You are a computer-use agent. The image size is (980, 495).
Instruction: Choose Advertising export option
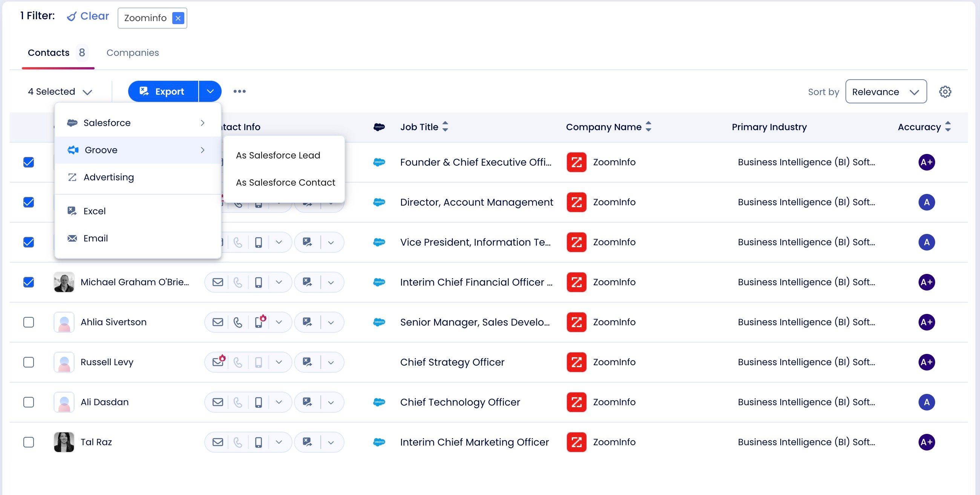[x=138, y=177]
